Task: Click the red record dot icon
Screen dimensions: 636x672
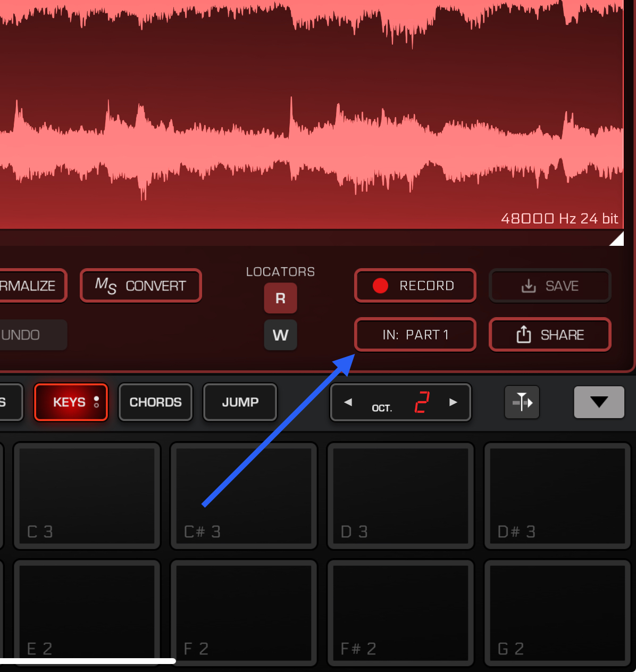Action: click(380, 286)
